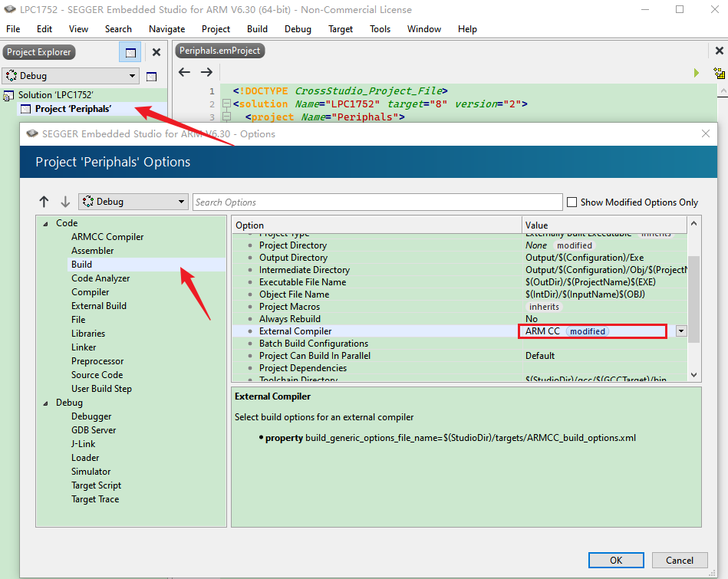Collapse the Debug category in options tree
This screenshot has width=728, height=579.
[45, 403]
